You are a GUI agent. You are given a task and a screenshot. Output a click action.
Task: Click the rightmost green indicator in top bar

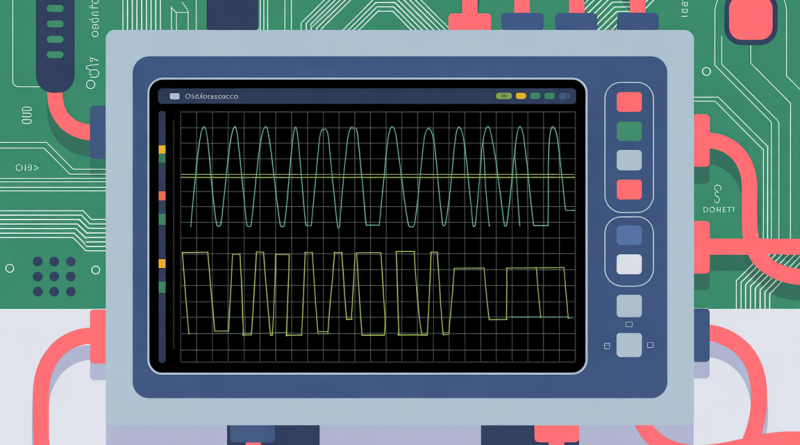[x=550, y=97]
